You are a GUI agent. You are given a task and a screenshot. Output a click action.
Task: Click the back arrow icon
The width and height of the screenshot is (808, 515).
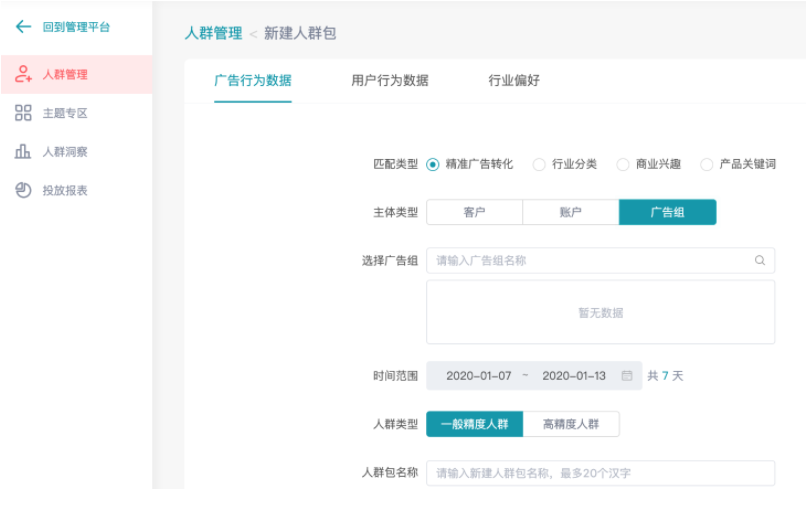click(x=23, y=26)
